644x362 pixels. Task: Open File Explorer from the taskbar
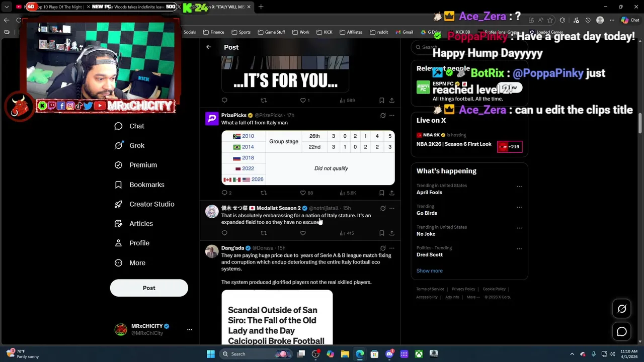[x=345, y=354]
